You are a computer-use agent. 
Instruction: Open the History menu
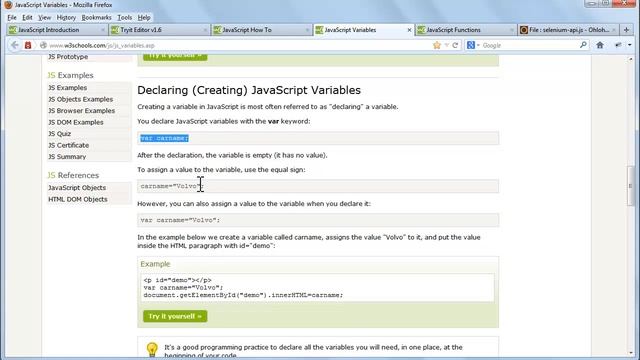[x=66, y=18]
